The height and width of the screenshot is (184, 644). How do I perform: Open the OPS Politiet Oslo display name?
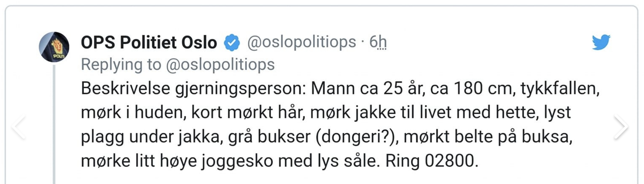pos(149,42)
